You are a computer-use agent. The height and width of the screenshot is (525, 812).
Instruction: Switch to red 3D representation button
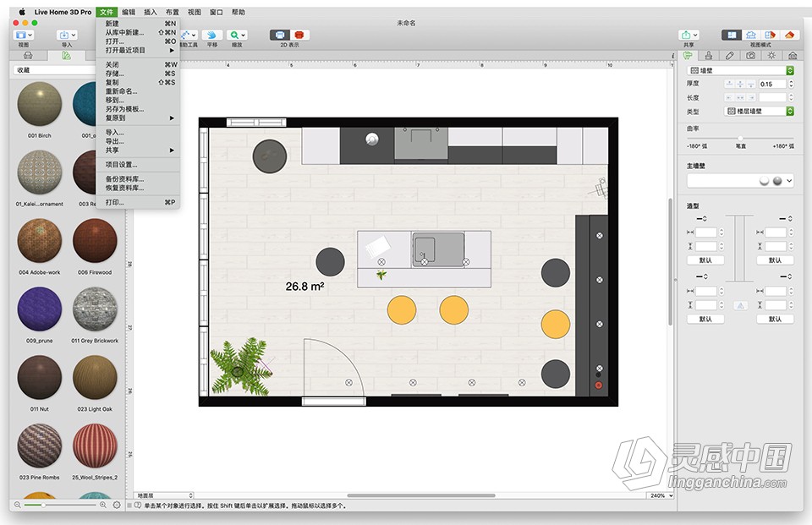(x=299, y=35)
